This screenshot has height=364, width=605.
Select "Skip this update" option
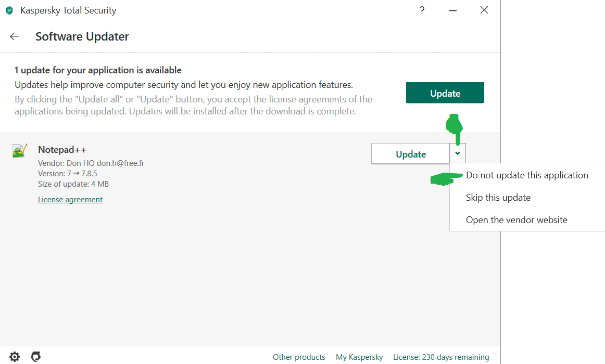(498, 198)
